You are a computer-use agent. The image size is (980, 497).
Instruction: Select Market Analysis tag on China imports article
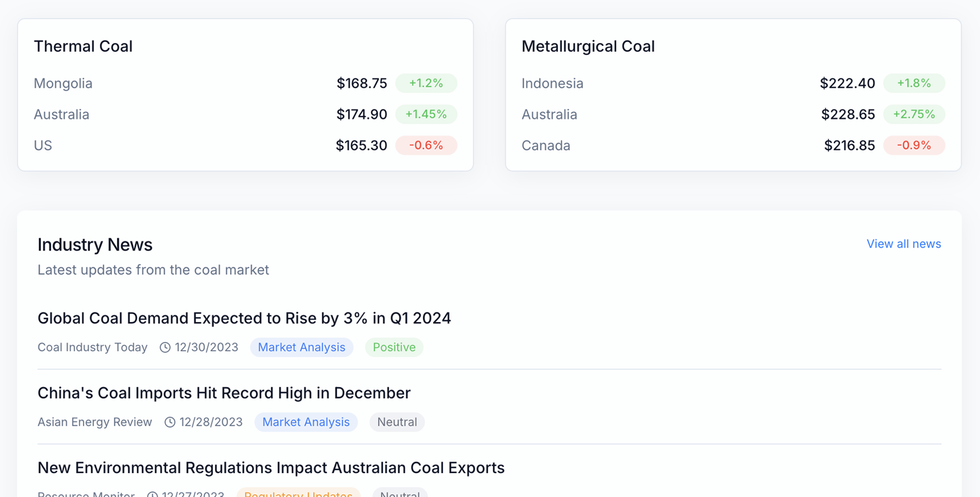pos(306,422)
